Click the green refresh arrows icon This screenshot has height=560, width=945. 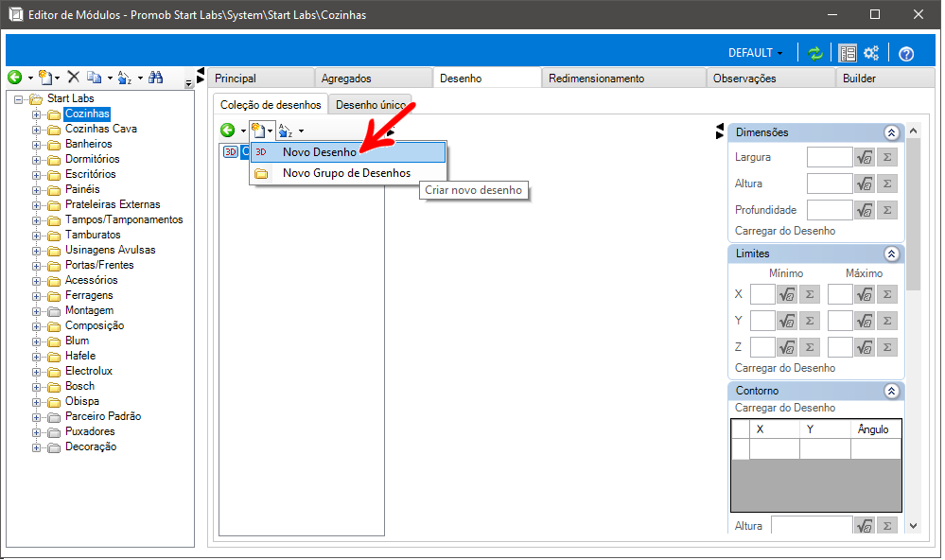pos(814,53)
